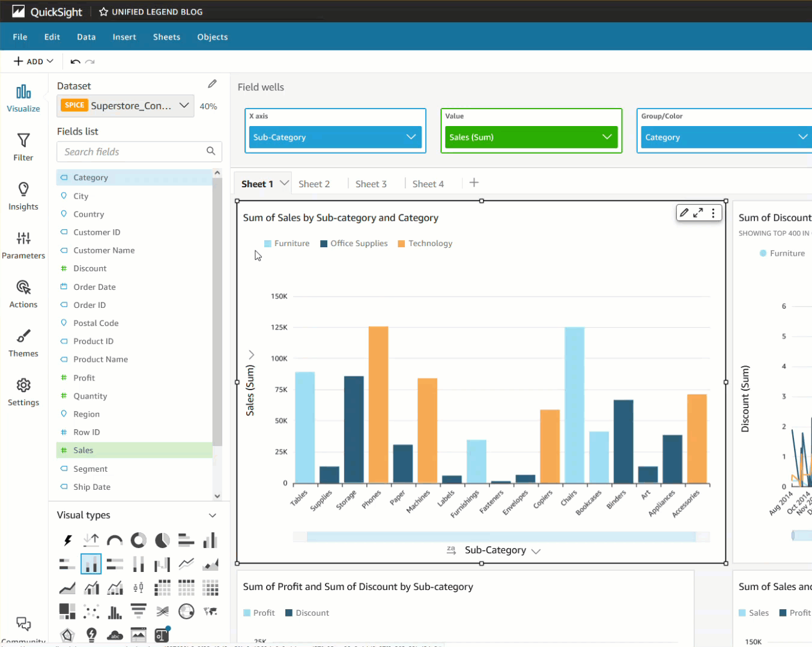Screen dimensions: 812x647
Task: Click the Technology legend color swatch
Action: 401,244
